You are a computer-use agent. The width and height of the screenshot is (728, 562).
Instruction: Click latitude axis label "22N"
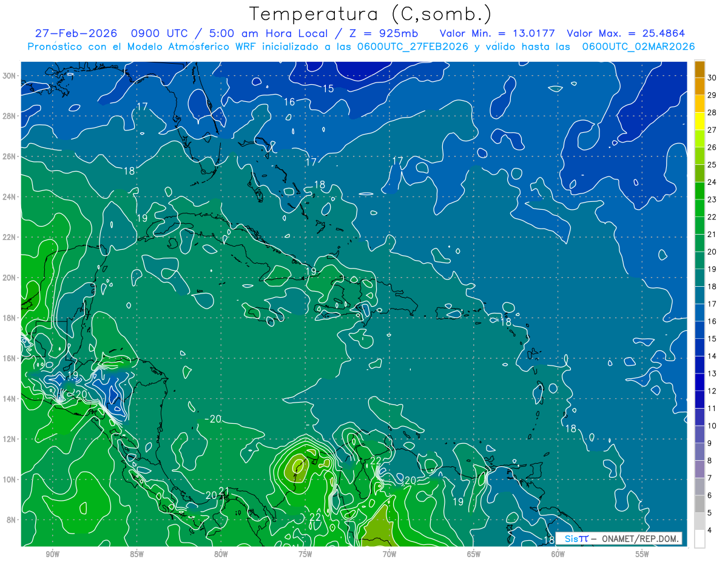click(x=10, y=237)
